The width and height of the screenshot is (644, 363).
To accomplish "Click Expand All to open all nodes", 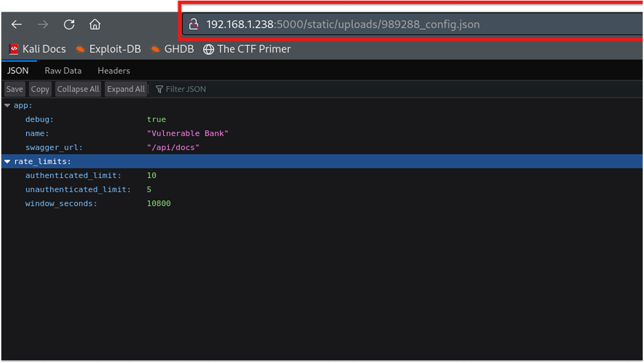I will tap(126, 89).
